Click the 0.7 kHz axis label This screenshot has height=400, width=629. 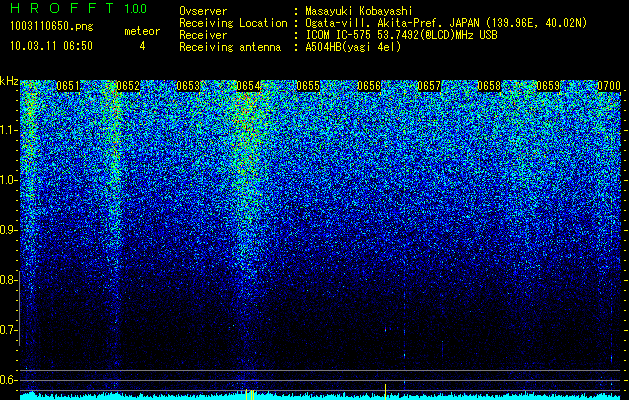click(x=7, y=330)
